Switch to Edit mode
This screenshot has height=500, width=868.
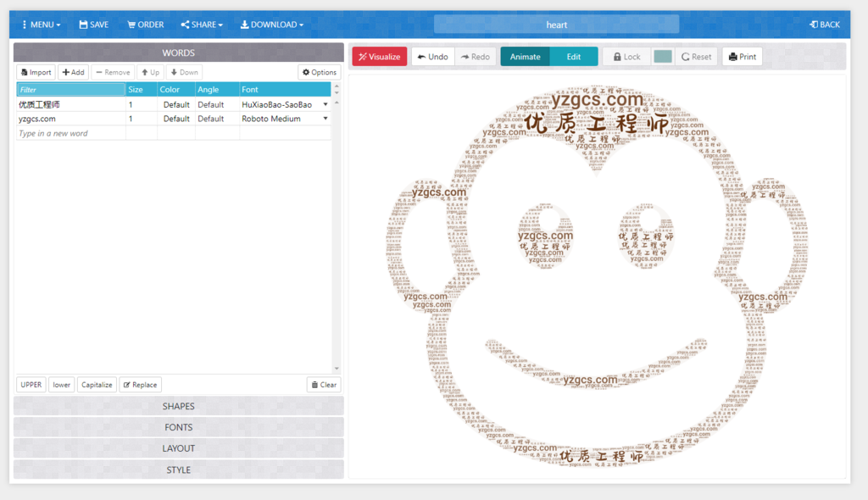pos(574,57)
